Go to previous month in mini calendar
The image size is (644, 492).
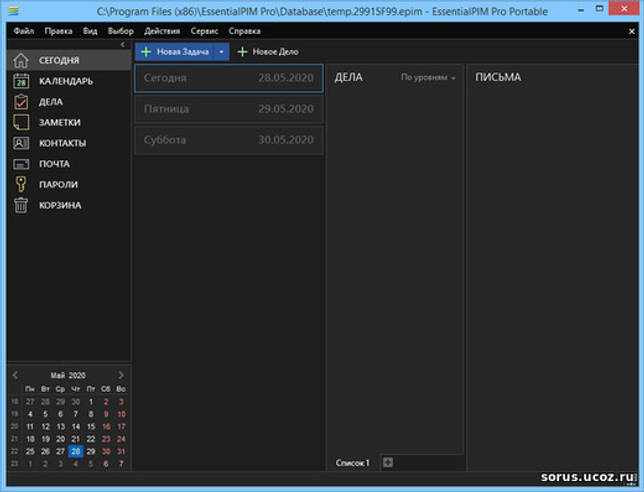click(15, 375)
